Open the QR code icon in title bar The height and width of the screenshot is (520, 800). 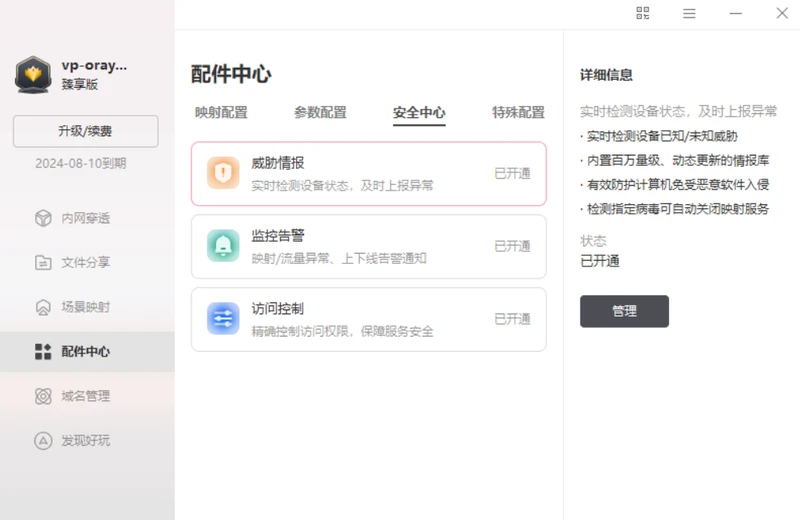click(642, 13)
